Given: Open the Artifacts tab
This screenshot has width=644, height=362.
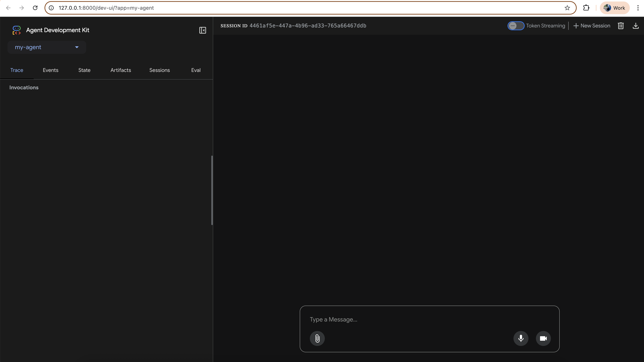Looking at the screenshot, I should coord(121,70).
